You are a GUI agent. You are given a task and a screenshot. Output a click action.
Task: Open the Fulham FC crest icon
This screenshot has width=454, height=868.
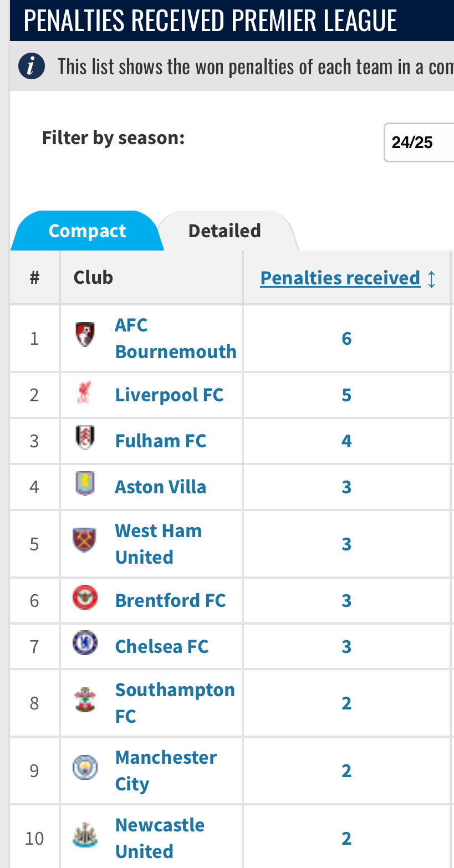(85, 438)
